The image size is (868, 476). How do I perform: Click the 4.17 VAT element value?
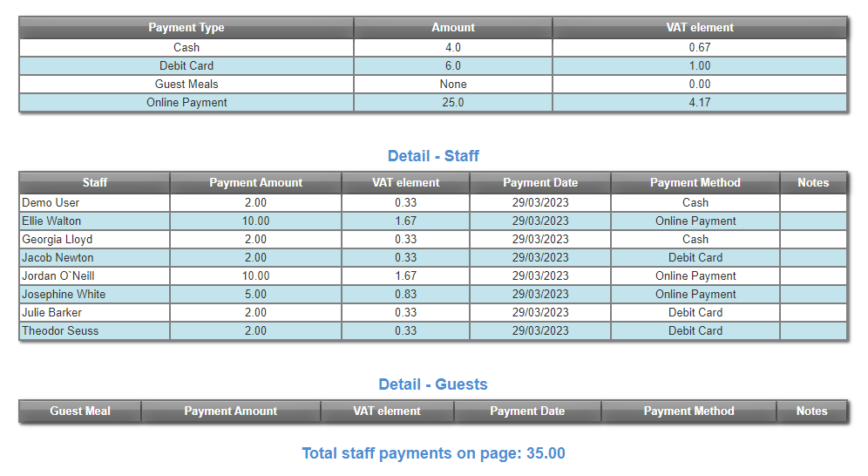tap(700, 102)
